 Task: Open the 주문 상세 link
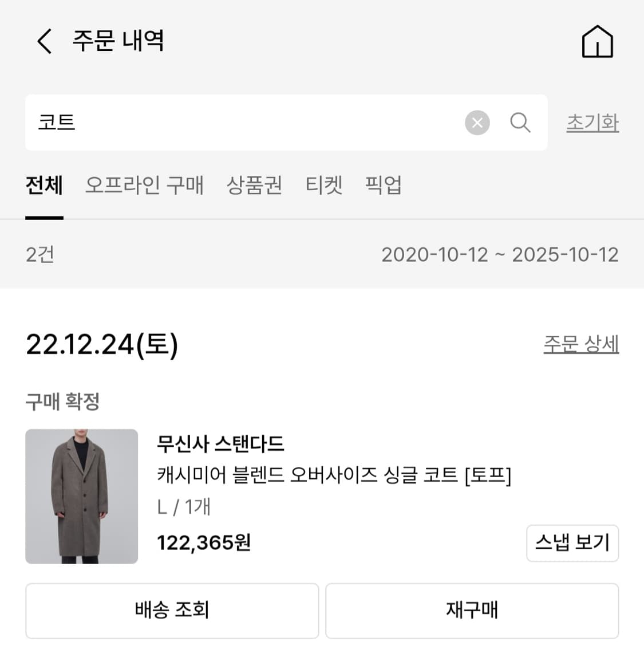click(x=580, y=344)
